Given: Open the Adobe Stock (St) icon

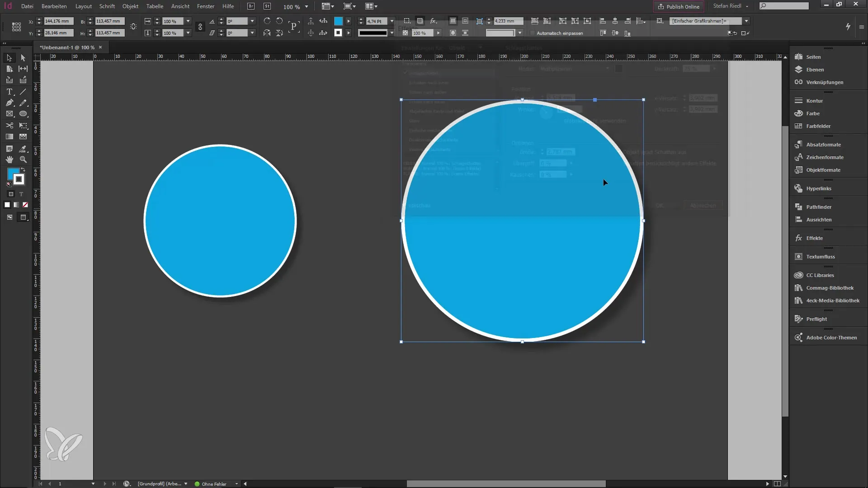Looking at the screenshot, I should click(x=267, y=6).
